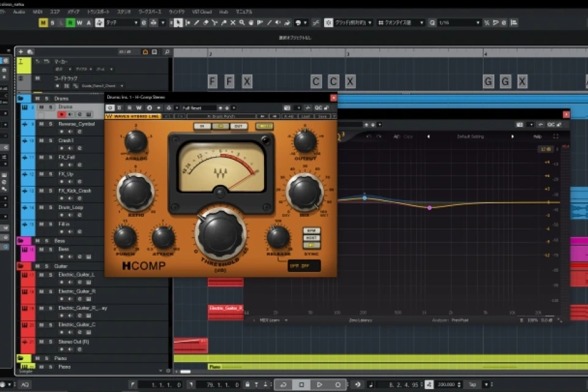Click the BPM sync mode button
588x392 pixels.
pyautogui.click(x=311, y=231)
